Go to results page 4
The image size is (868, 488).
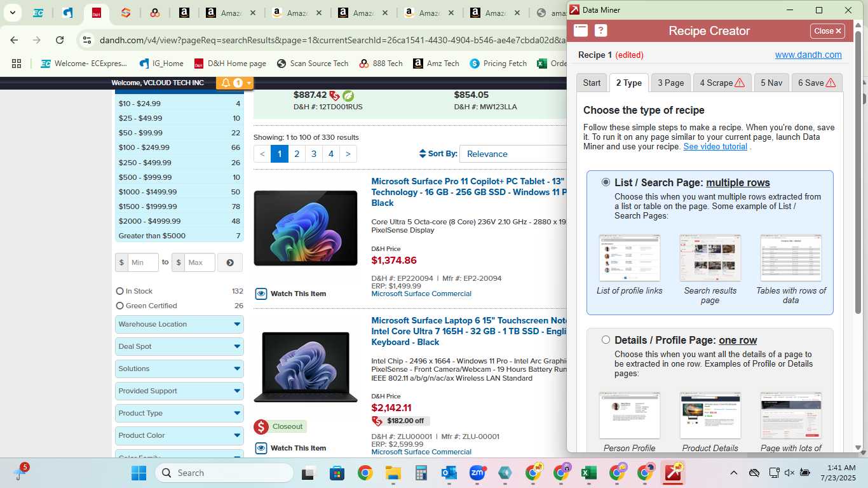tap(331, 154)
